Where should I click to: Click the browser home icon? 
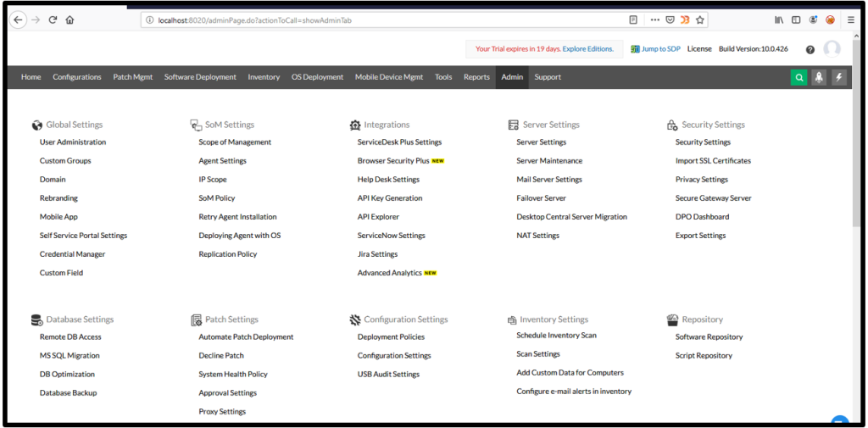coord(70,20)
